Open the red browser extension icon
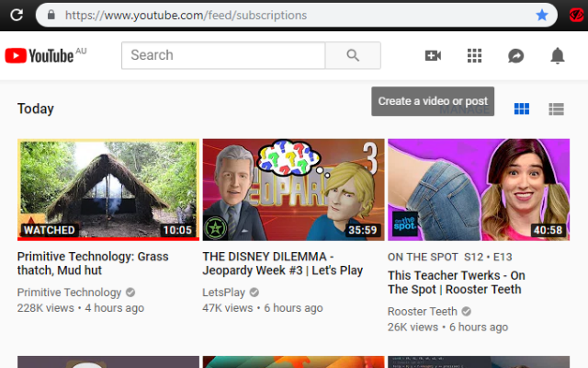The image size is (588, 368). coord(576,15)
